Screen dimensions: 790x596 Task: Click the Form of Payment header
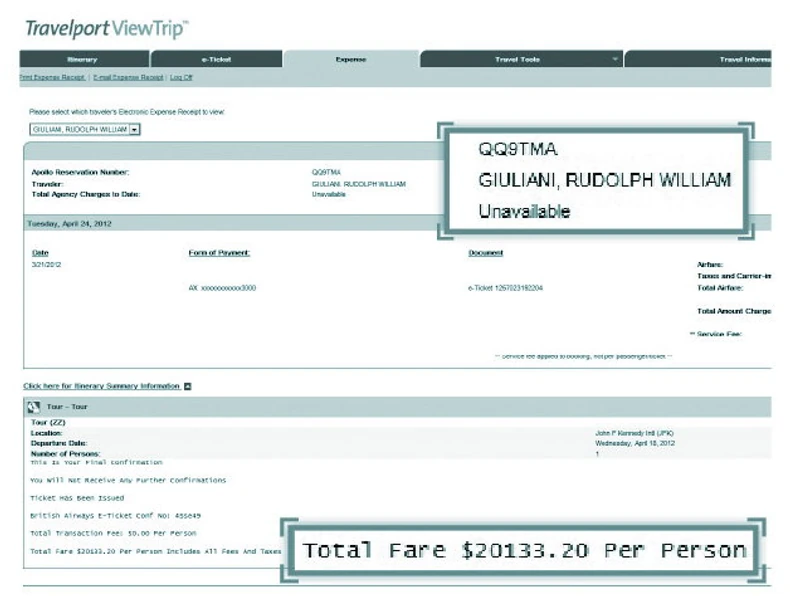[219, 253]
